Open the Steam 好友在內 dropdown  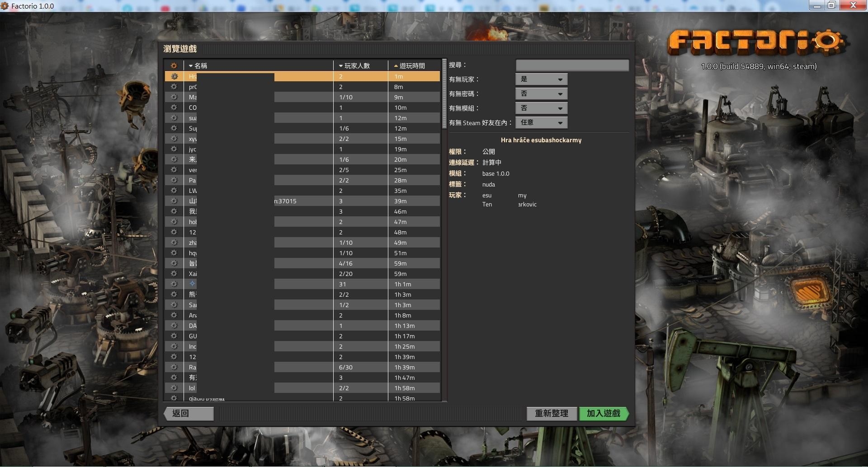541,122
